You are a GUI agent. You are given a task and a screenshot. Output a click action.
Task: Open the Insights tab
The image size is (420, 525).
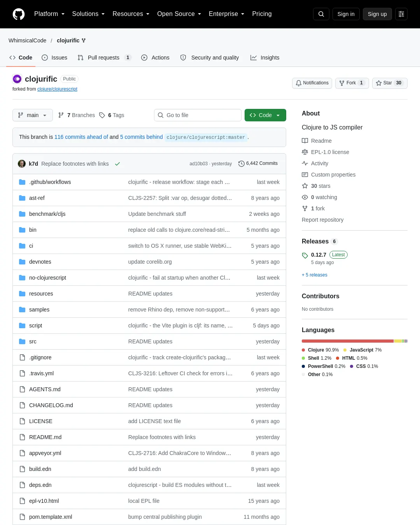tap(265, 58)
